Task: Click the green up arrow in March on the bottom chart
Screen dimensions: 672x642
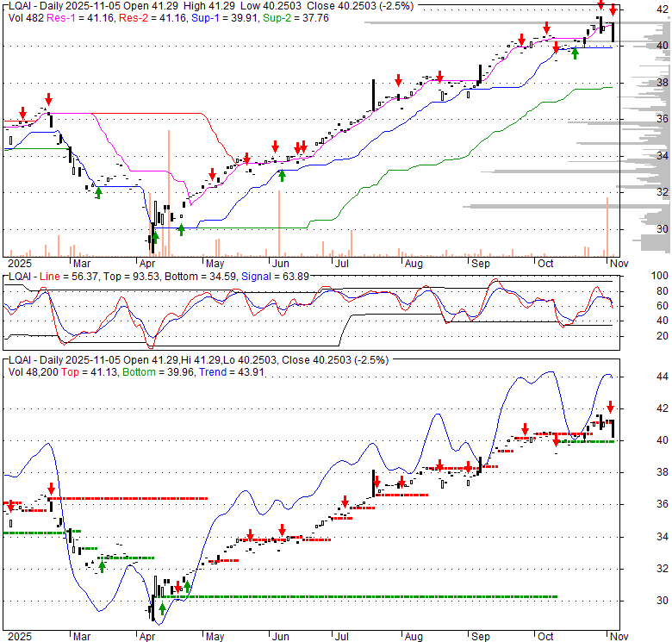Action: pos(102,565)
